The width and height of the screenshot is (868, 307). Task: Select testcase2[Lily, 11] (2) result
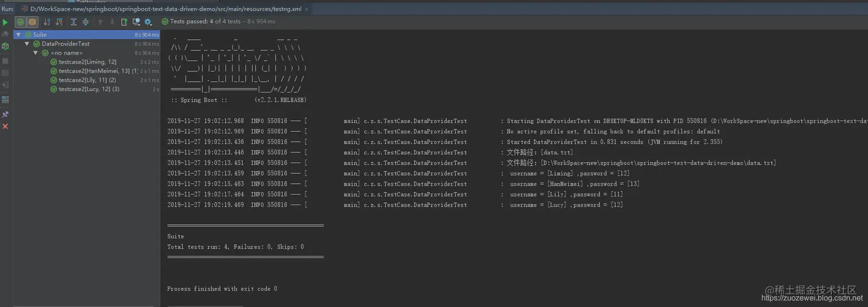click(87, 80)
